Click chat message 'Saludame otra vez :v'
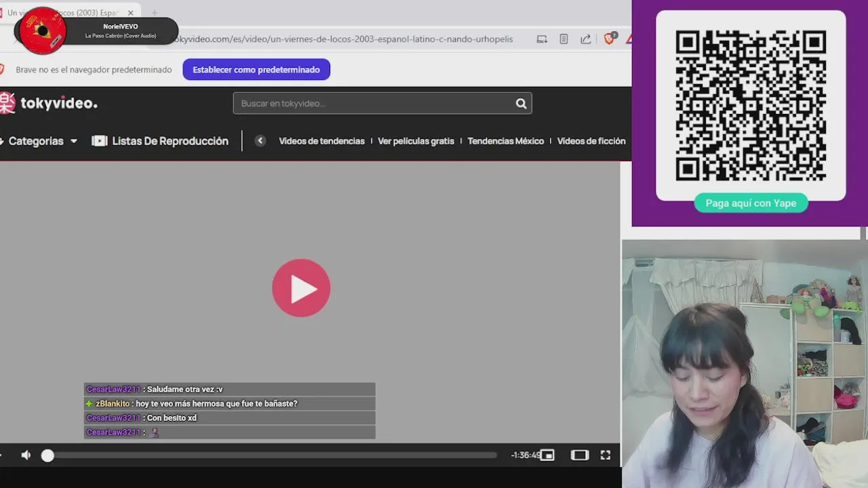The width and height of the screenshot is (868, 488). [184, 390]
